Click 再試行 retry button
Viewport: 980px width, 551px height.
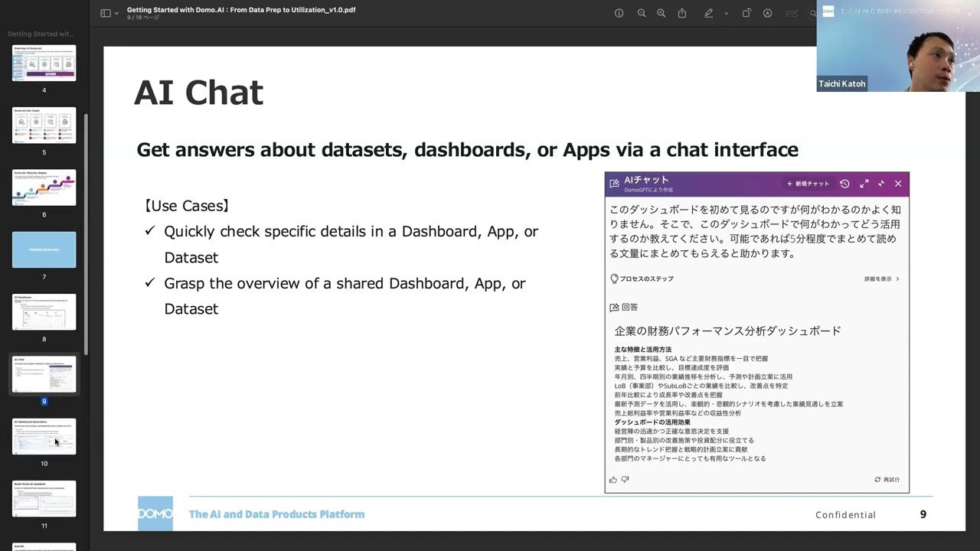[x=887, y=480]
